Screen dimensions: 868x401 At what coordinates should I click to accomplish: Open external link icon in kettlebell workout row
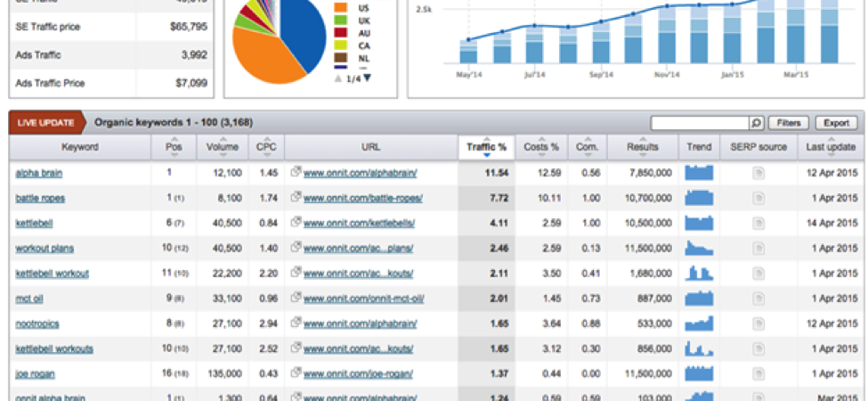click(296, 272)
